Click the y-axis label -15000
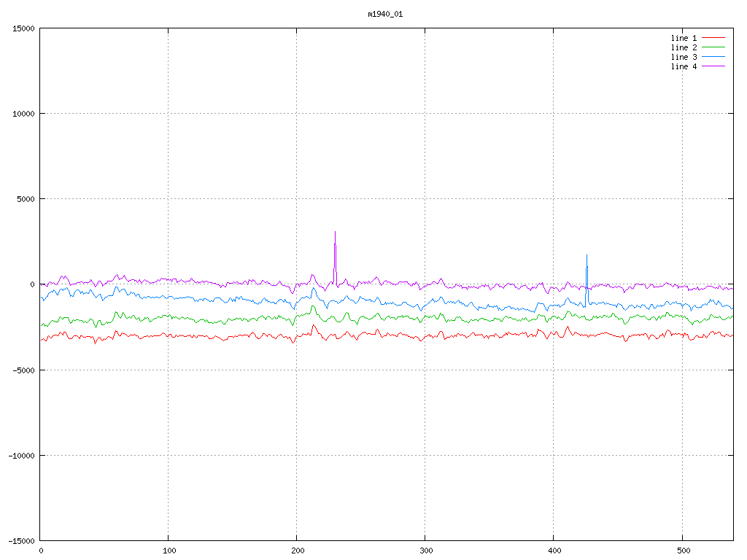Viewport: 747px width, 560px height. (21, 540)
